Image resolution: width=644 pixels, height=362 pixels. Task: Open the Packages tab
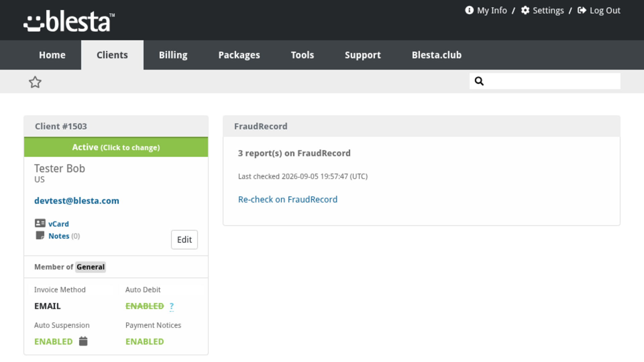[x=239, y=55]
